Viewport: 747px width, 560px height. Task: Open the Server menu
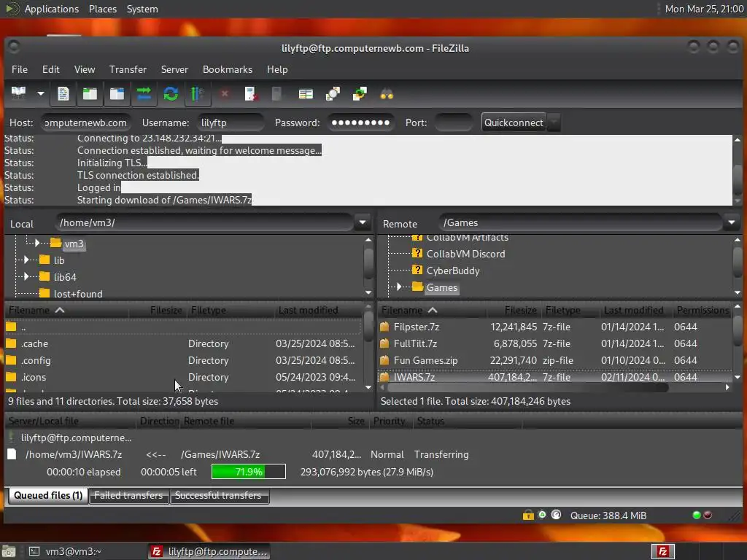pyautogui.click(x=174, y=69)
